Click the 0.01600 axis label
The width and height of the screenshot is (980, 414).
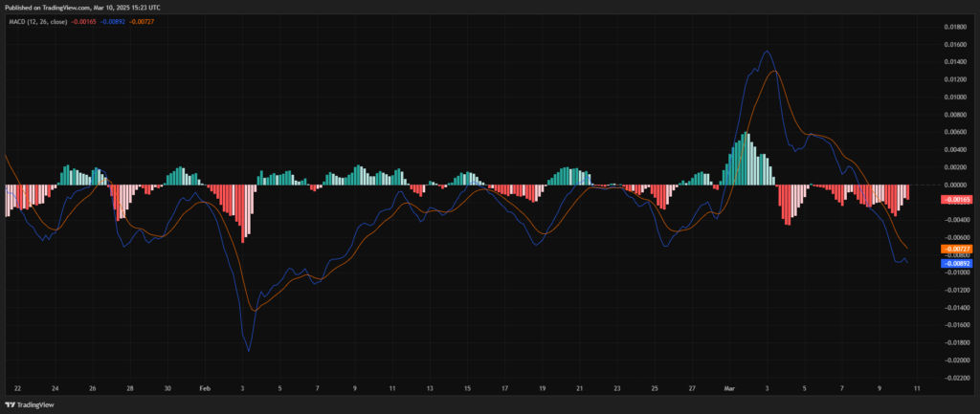pyautogui.click(x=957, y=44)
